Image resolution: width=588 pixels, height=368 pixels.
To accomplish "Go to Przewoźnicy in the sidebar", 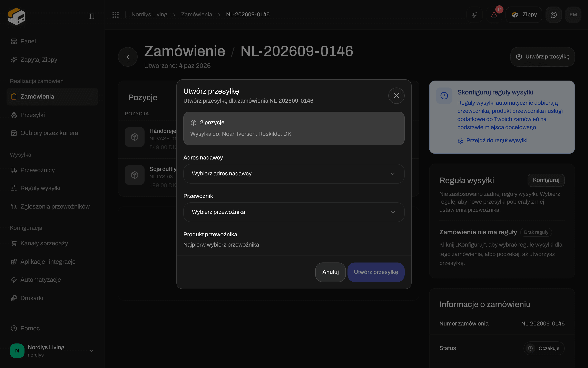I will (52, 170).
